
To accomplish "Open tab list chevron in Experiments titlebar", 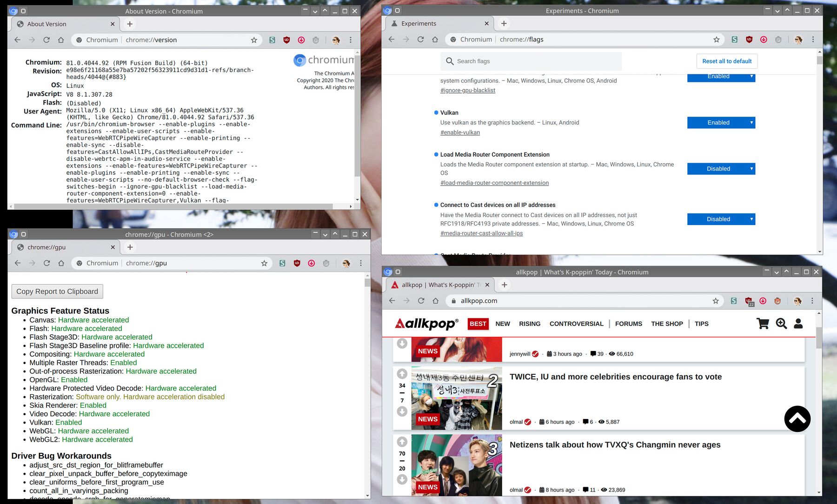I will pos(777,11).
